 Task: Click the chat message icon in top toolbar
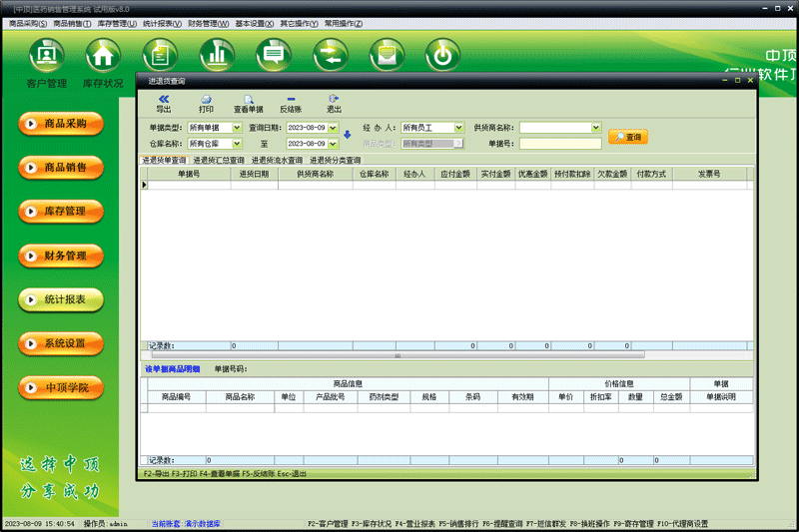[274, 56]
